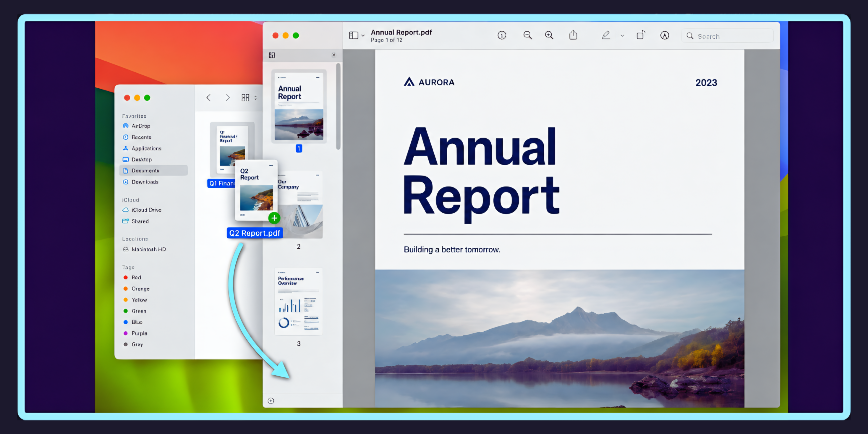This screenshot has height=434, width=868.
Task: Click the Shared folder icon
Action: [125, 221]
